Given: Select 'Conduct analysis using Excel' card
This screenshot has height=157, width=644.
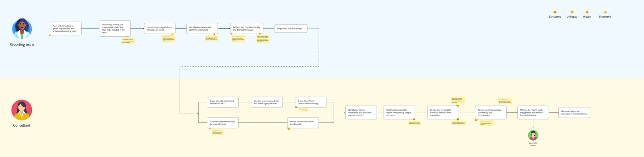Looking at the screenshot, I should 267,102.
